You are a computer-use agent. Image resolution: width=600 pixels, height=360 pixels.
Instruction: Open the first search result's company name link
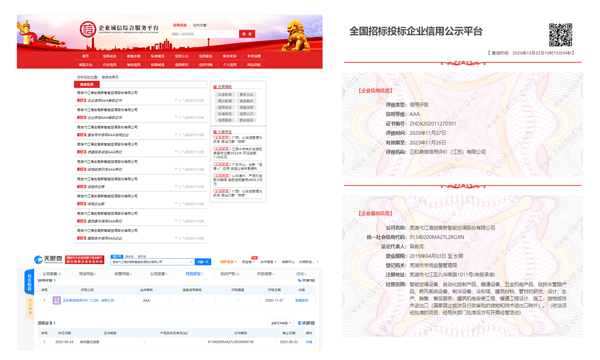[x=107, y=93]
